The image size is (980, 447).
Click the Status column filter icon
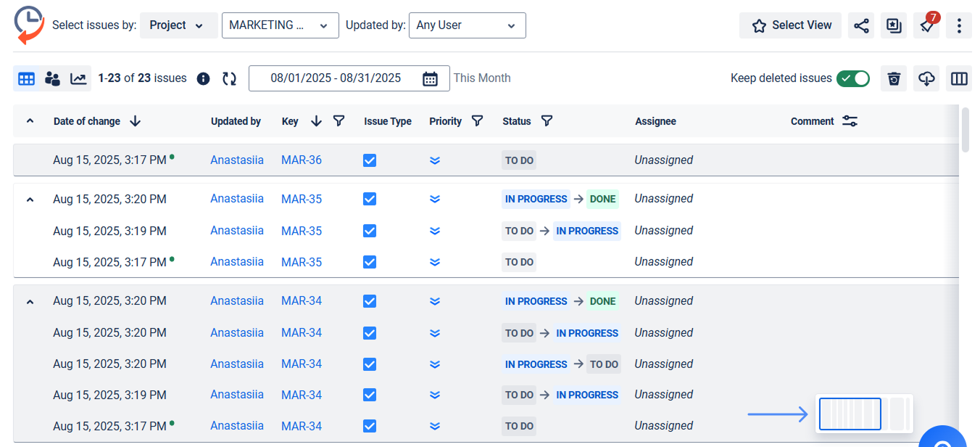pyautogui.click(x=547, y=121)
